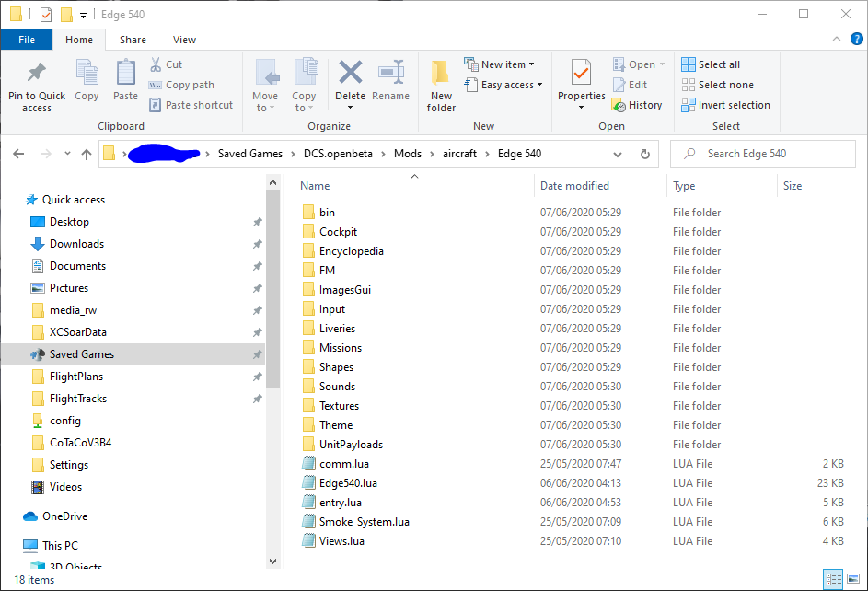Click Invert selection in ribbon
This screenshot has width=868, height=591.
(725, 105)
